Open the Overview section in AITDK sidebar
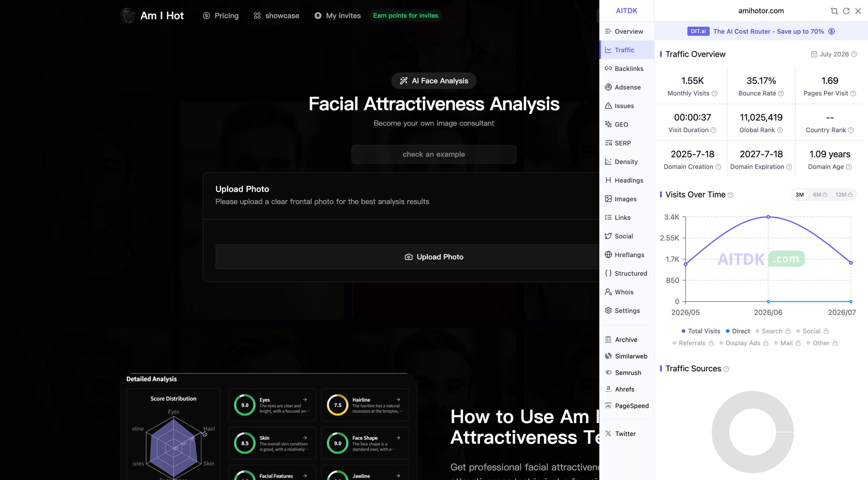 point(627,31)
